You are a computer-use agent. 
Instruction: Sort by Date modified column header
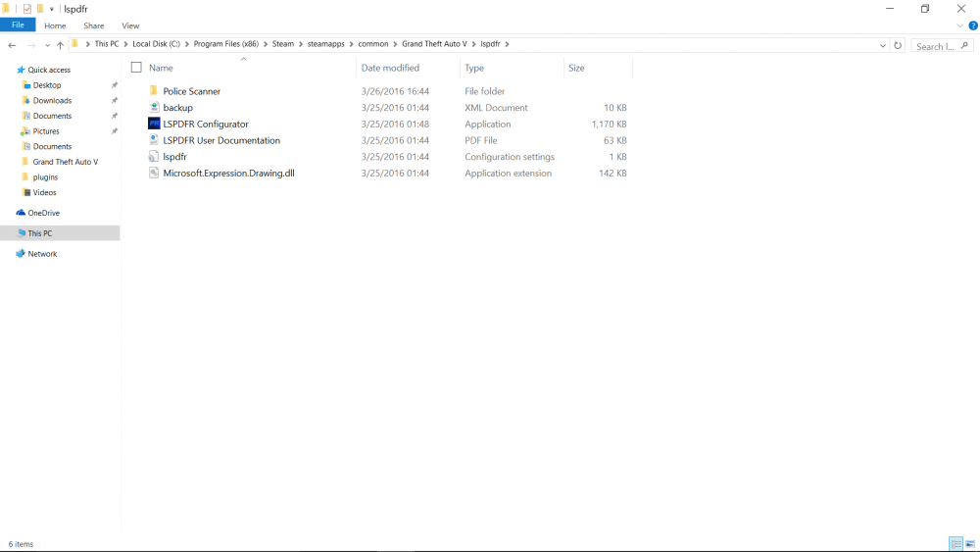[x=390, y=68]
